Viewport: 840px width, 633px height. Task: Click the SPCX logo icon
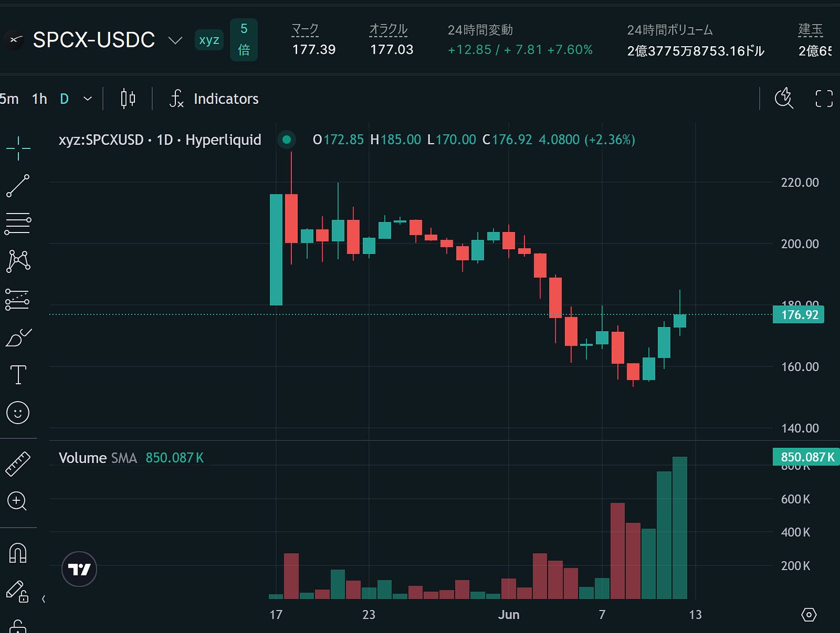click(x=14, y=40)
